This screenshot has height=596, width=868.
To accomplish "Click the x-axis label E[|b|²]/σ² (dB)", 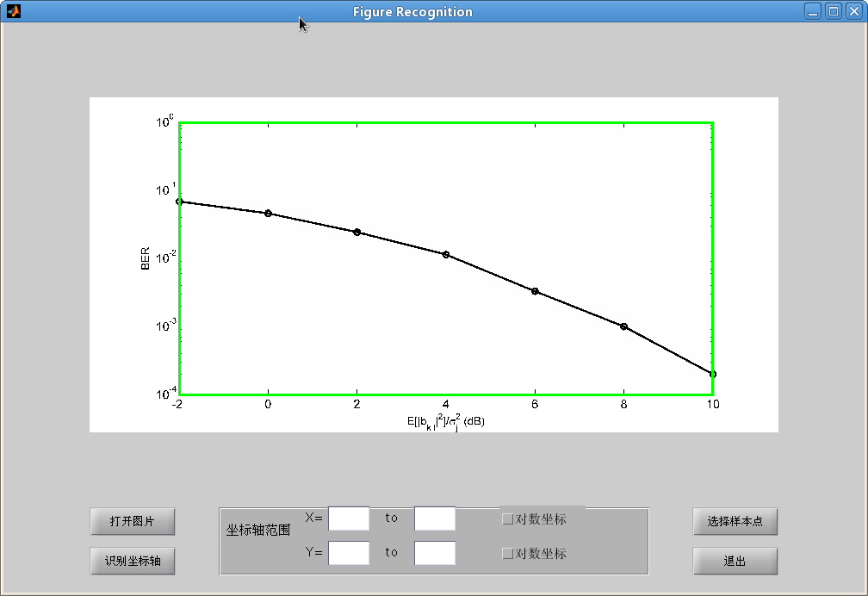I will coord(446,422).
